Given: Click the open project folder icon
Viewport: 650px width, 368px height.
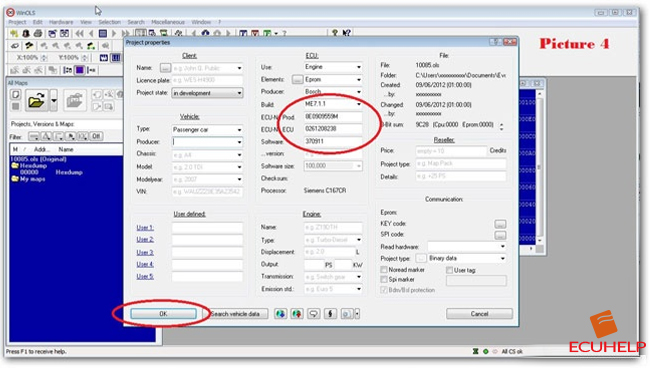Looking at the screenshot, I should (36, 100).
